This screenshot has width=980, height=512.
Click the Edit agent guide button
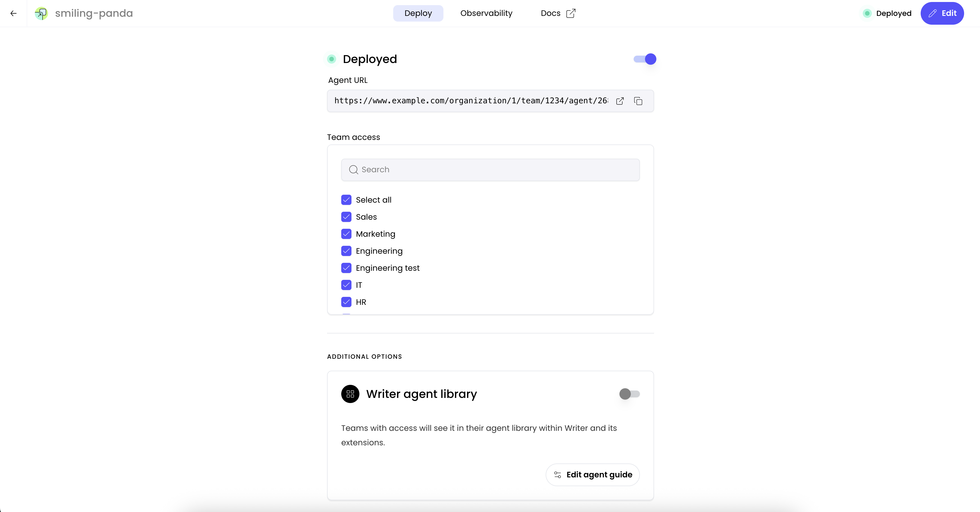(x=592, y=474)
